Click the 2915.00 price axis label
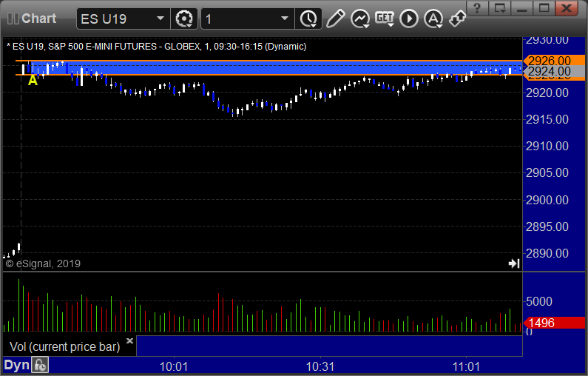The width and height of the screenshot is (588, 376). tap(547, 119)
